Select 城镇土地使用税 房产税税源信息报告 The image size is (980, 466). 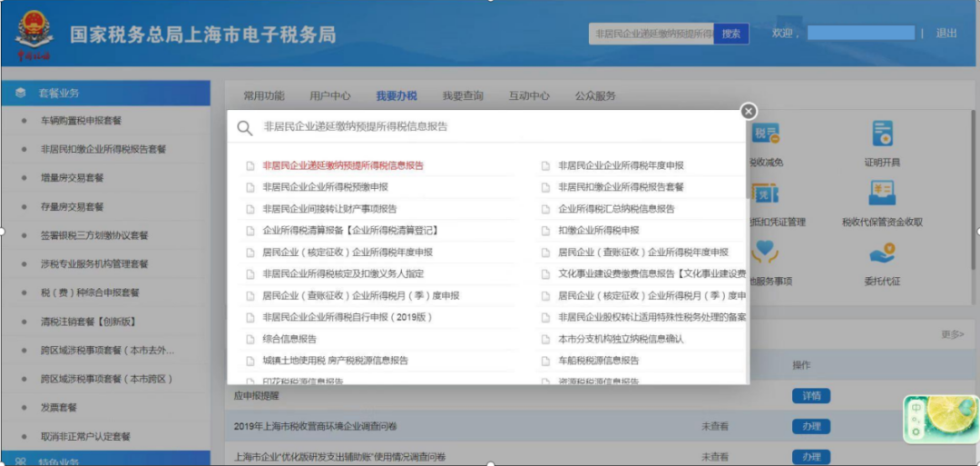click(x=335, y=361)
